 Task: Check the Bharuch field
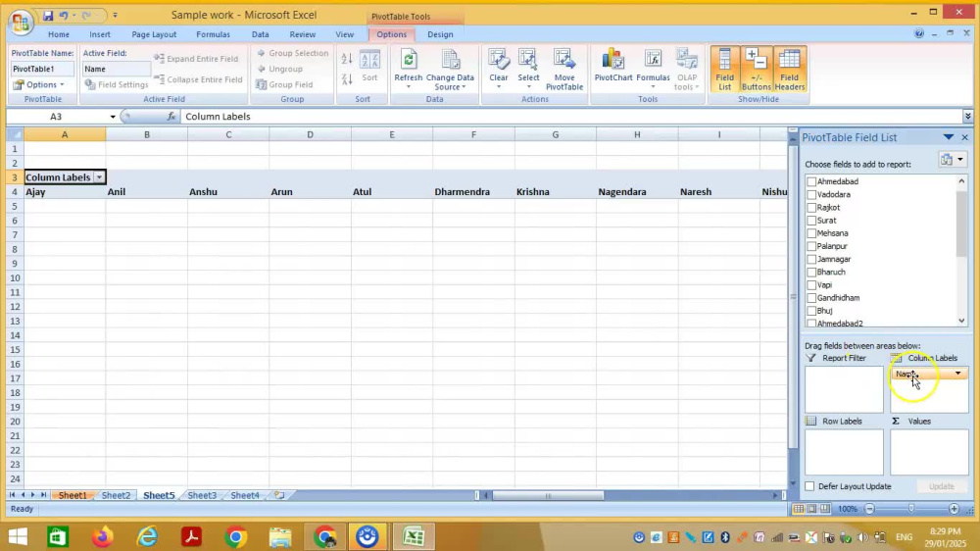[811, 272]
